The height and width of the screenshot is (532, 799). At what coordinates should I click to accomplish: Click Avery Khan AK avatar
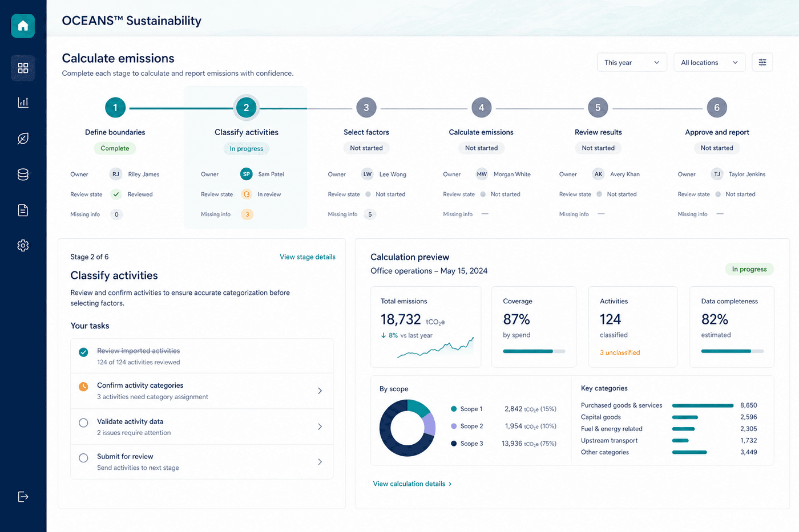(598, 174)
